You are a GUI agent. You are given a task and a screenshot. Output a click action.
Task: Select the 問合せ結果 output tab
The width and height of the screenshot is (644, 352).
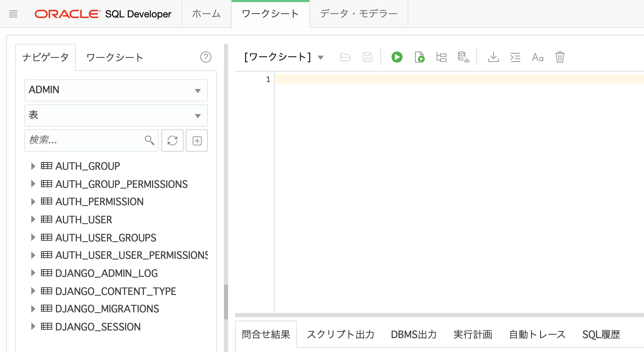266,335
